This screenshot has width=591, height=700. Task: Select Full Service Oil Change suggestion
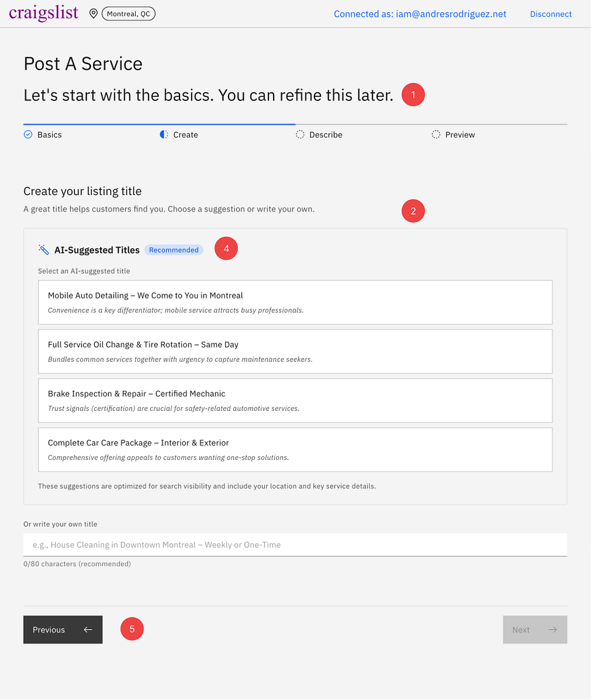pos(295,351)
